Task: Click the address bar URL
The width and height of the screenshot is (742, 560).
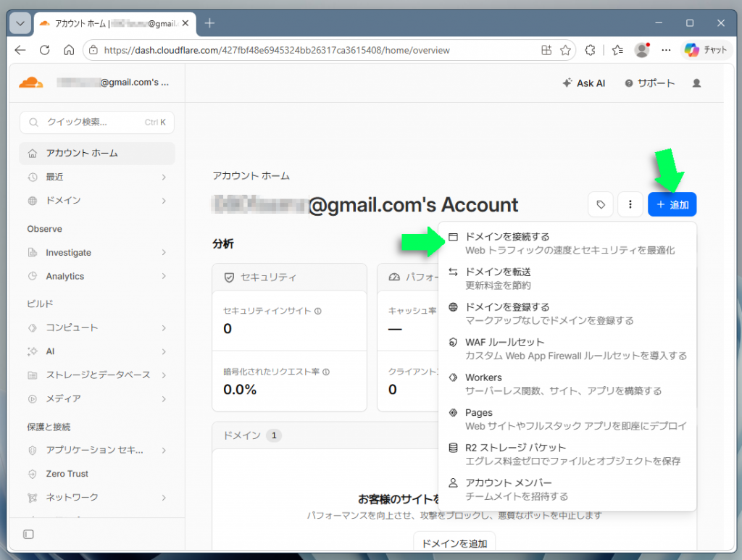Action: [277, 50]
